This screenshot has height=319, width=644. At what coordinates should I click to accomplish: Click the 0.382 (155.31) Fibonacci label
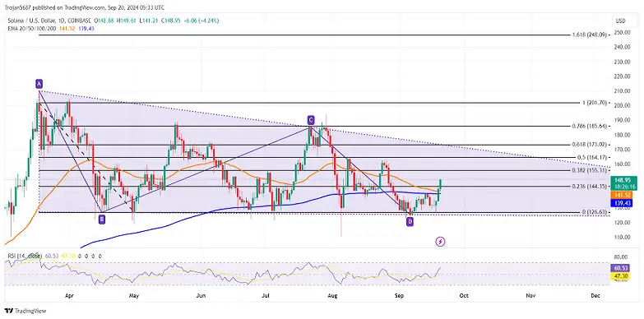[590, 170]
